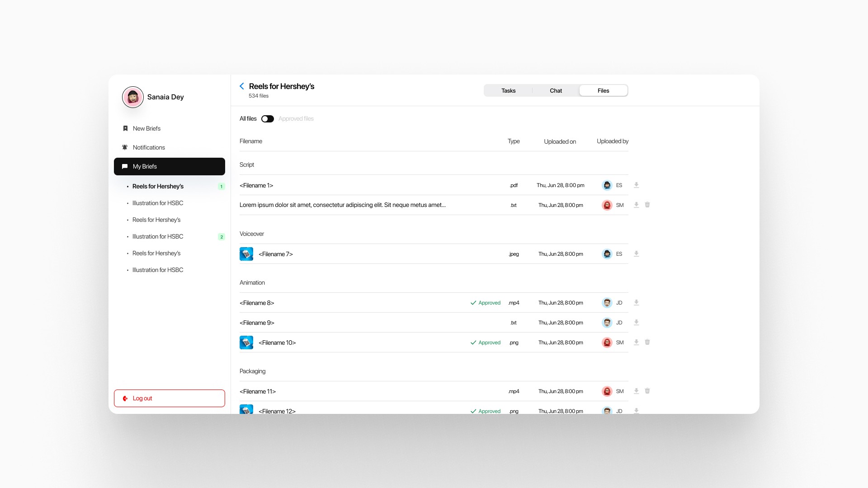868x488 pixels.
Task: Delete the Filename 11 mp4 file
Action: (647, 391)
